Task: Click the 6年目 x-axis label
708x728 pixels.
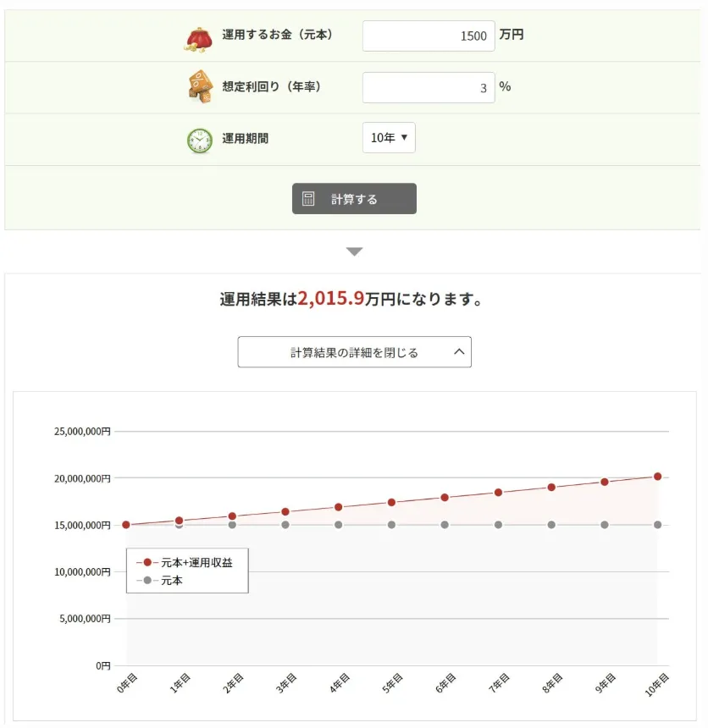Action: click(446, 683)
